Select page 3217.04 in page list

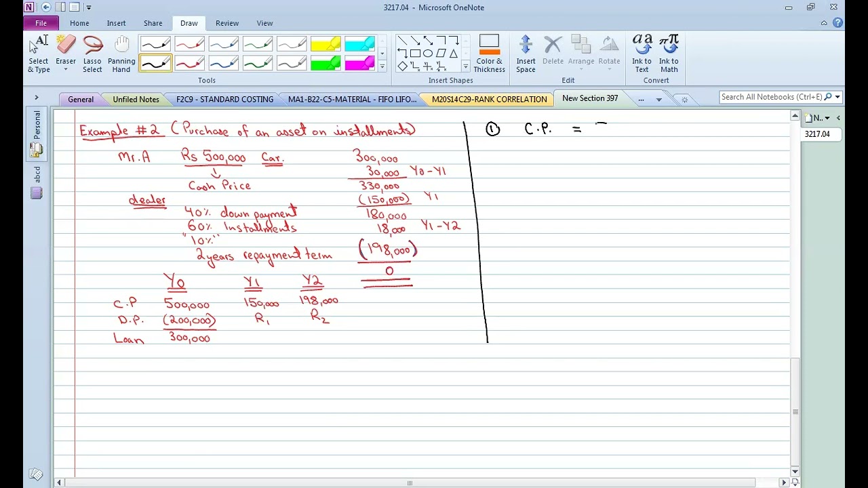click(822, 134)
